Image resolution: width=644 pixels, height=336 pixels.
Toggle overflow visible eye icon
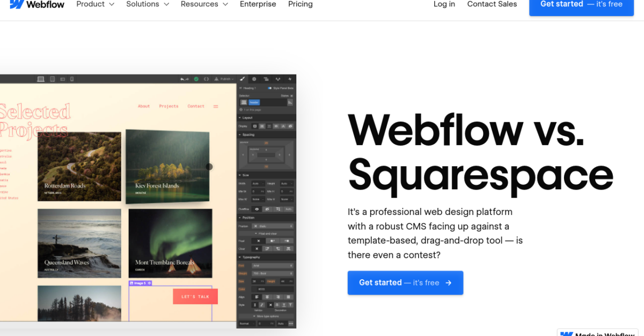tap(257, 209)
